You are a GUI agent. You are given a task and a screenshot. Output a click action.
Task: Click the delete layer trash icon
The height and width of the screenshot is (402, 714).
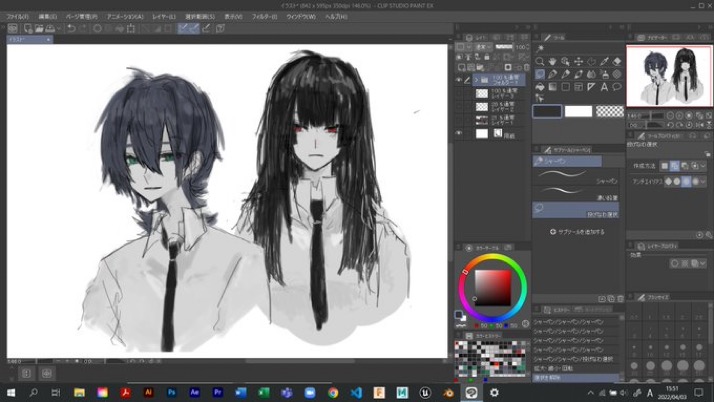(x=526, y=67)
